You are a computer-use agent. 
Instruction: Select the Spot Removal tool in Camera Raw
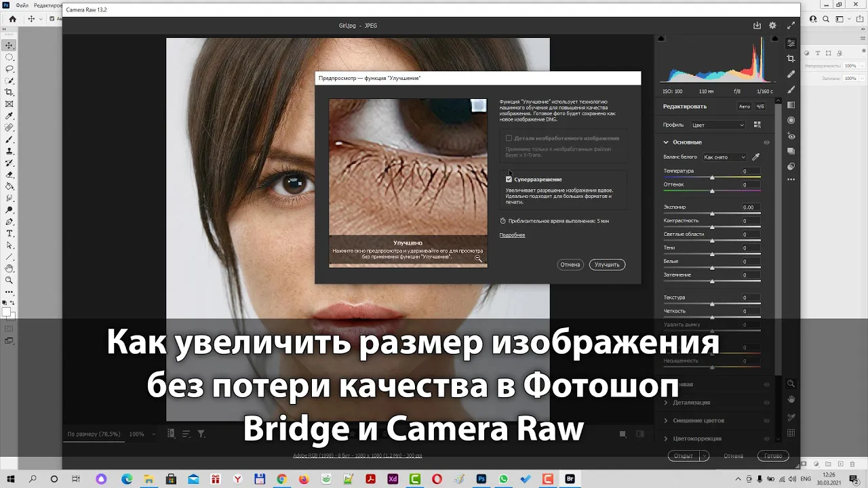tap(791, 75)
